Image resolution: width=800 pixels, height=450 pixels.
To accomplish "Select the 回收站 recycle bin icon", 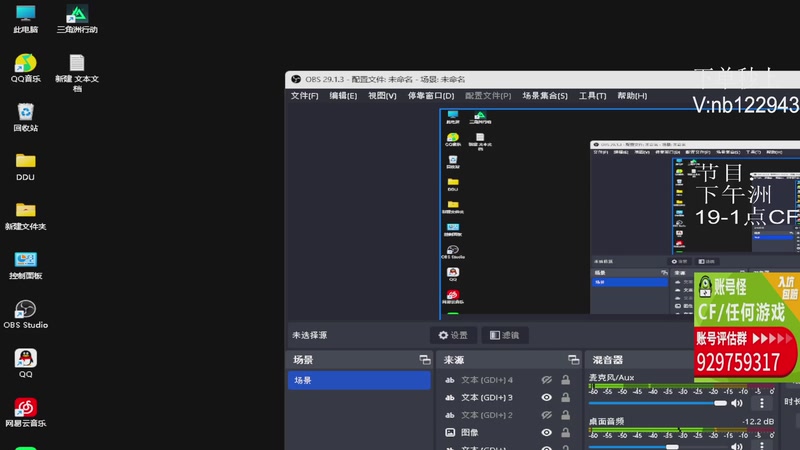I will pos(26,117).
